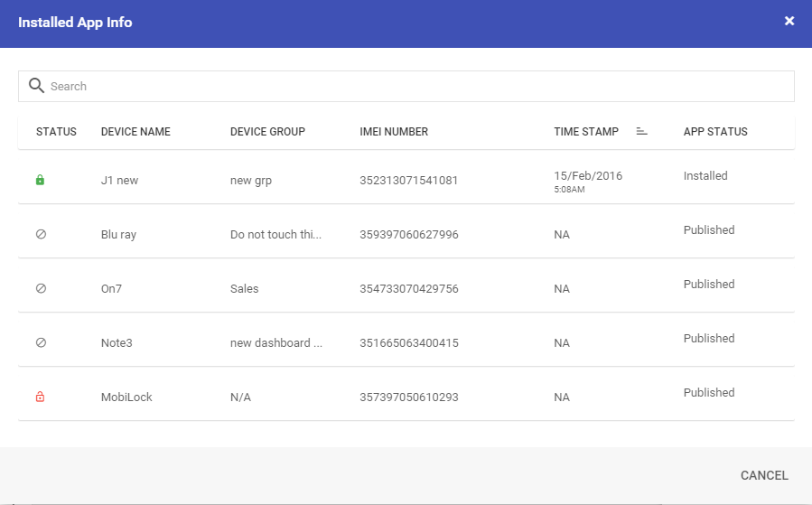Viewport: 812px width, 505px height.
Task: Click the Installed status of J1 new
Action: (x=705, y=176)
